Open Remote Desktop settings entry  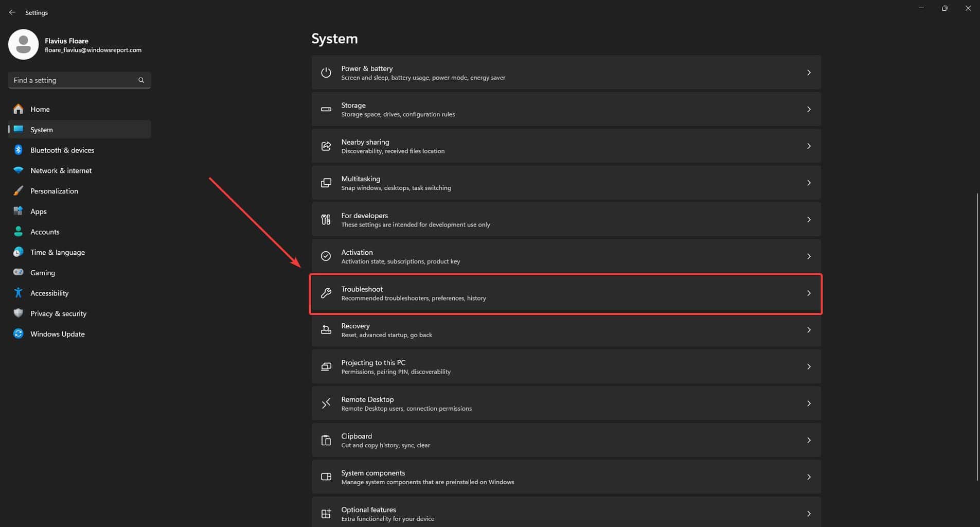click(x=566, y=403)
